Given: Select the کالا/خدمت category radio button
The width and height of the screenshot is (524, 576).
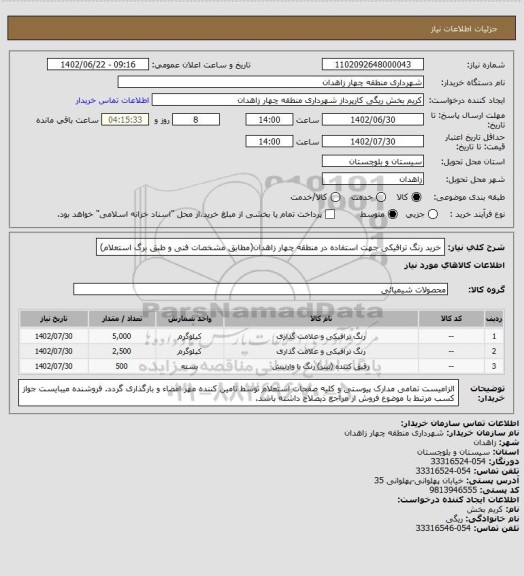Looking at the screenshot, I should point(335,197).
